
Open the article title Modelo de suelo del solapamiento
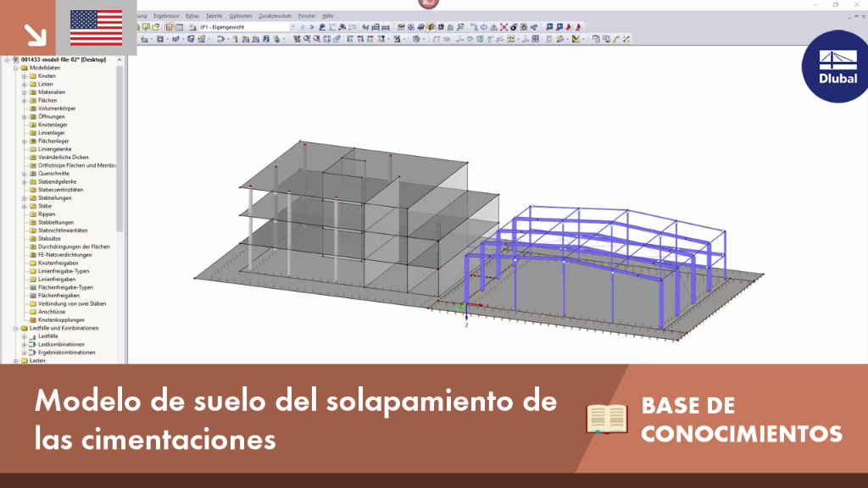296,419
